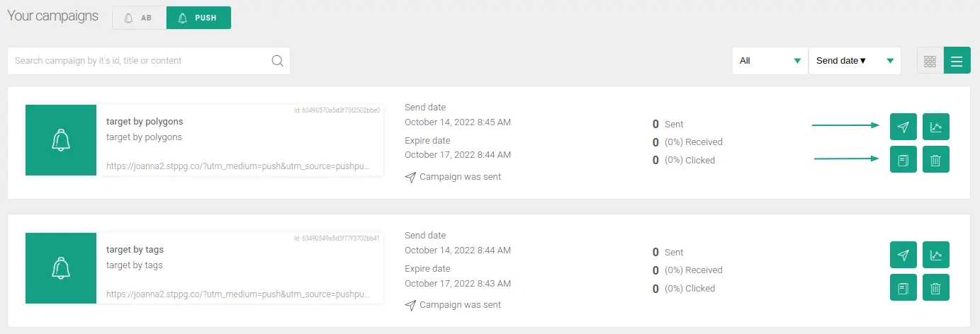The image size is (980, 334).
Task: Focus the search campaign input field
Action: 141,61
